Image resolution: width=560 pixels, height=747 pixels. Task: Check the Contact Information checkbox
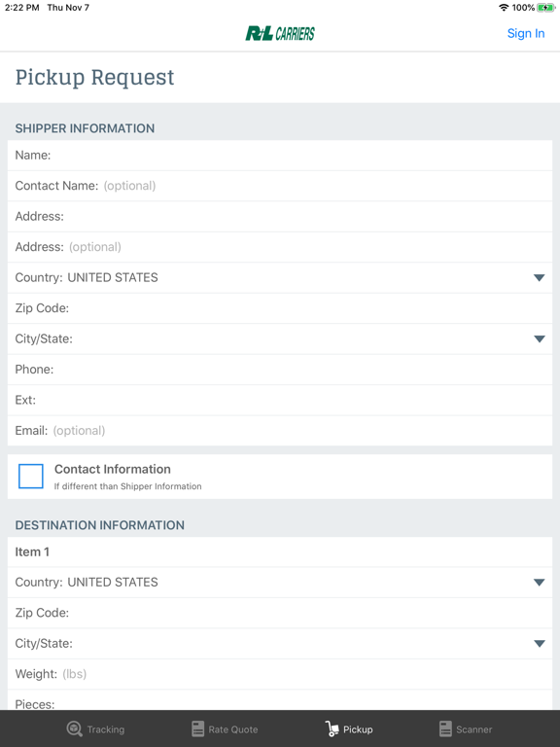point(31,476)
